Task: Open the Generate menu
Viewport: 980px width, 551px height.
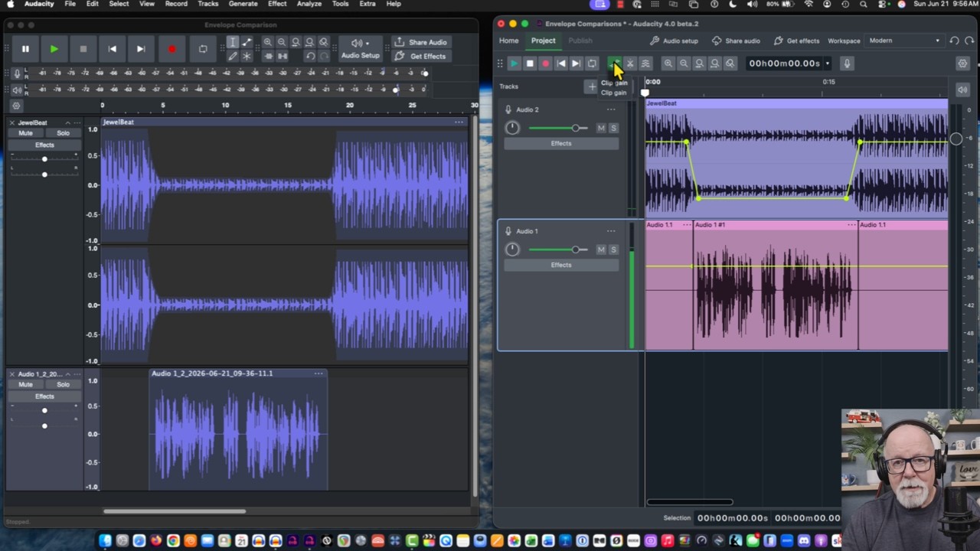Action: 243,4
